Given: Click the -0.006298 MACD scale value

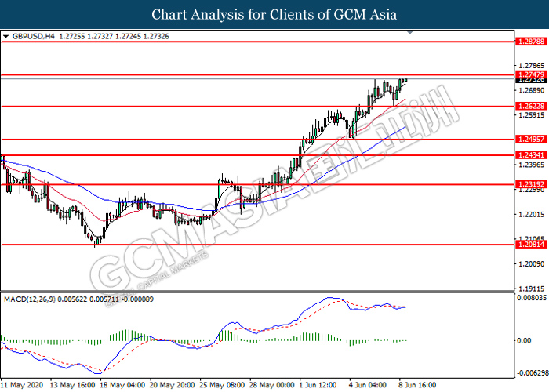Looking at the screenshot, I should pyautogui.click(x=533, y=373).
